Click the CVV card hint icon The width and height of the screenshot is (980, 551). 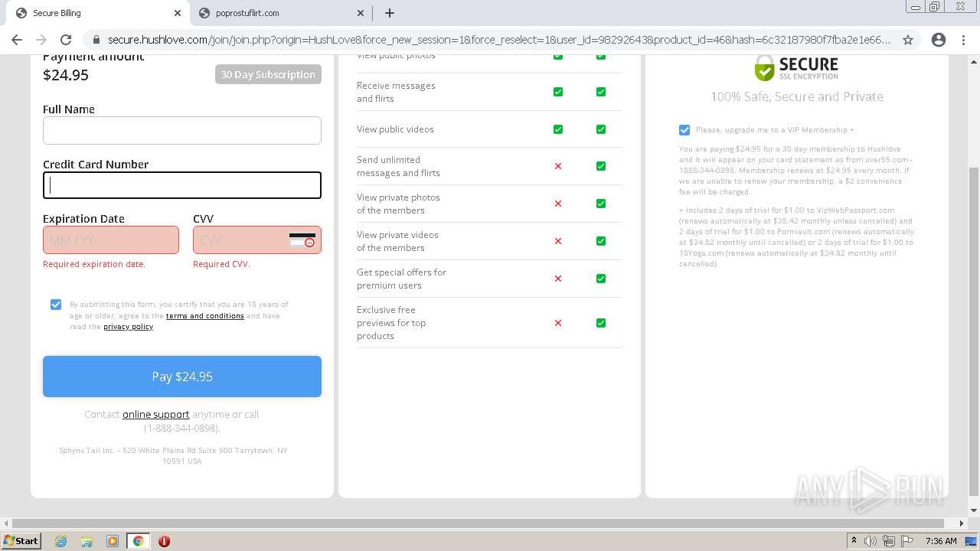(x=302, y=240)
